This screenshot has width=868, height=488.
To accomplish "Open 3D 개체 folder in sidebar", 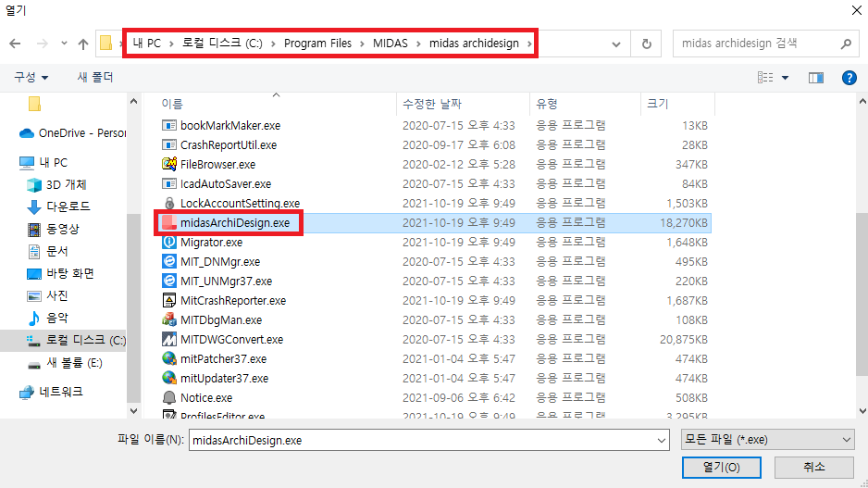I will pyautogui.click(x=57, y=184).
